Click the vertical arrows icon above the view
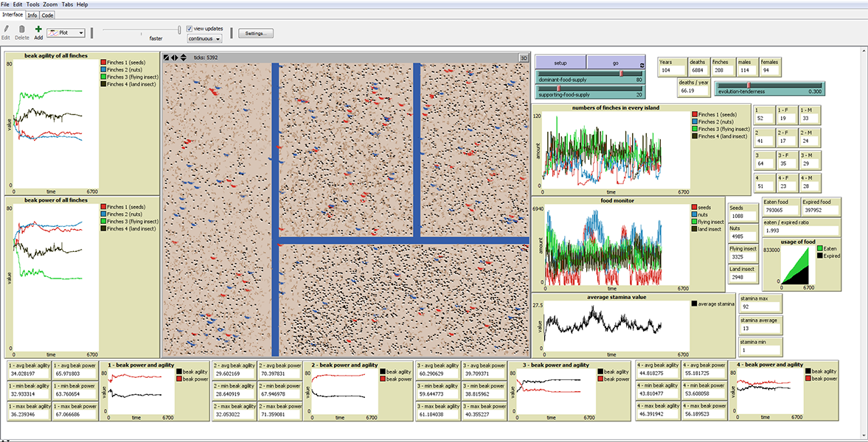Image resolution: width=868 pixels, height=442 pixels. [184, 57]
